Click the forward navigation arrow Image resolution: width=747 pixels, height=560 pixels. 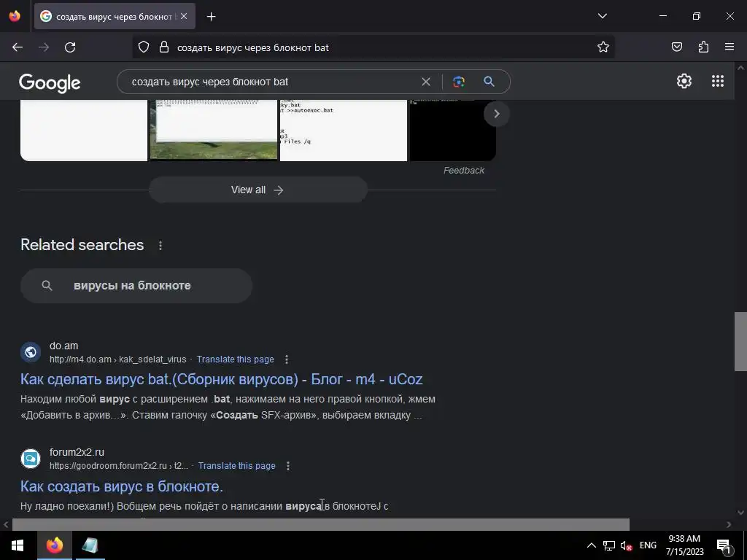coord(44,47)
